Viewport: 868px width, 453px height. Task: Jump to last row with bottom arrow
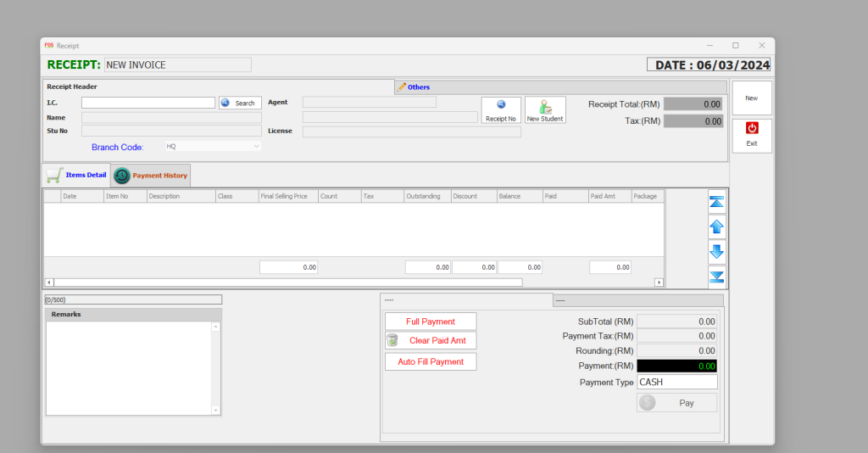(x=717, y=276)
